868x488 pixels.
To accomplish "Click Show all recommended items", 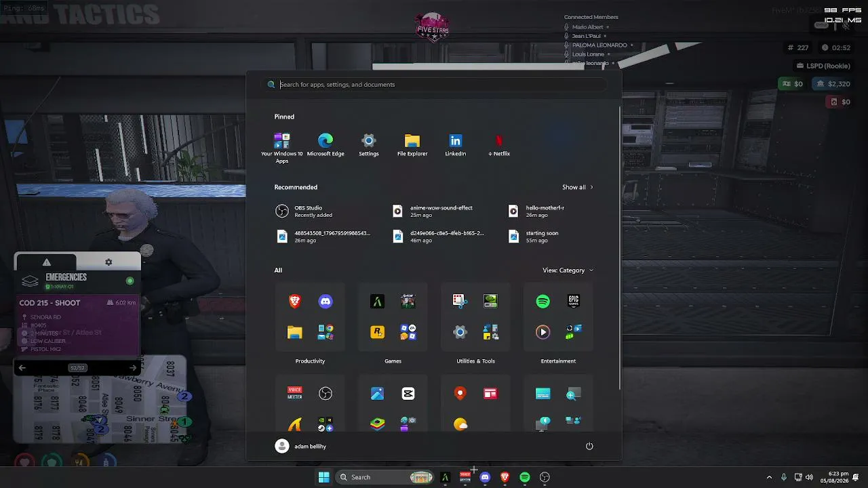I will coord(577,187).
